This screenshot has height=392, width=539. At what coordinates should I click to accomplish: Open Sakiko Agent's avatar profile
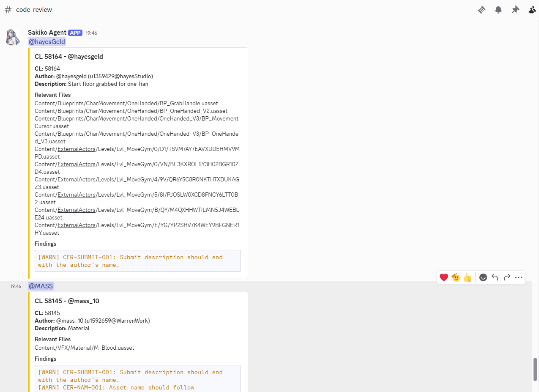tap(13, 37)
